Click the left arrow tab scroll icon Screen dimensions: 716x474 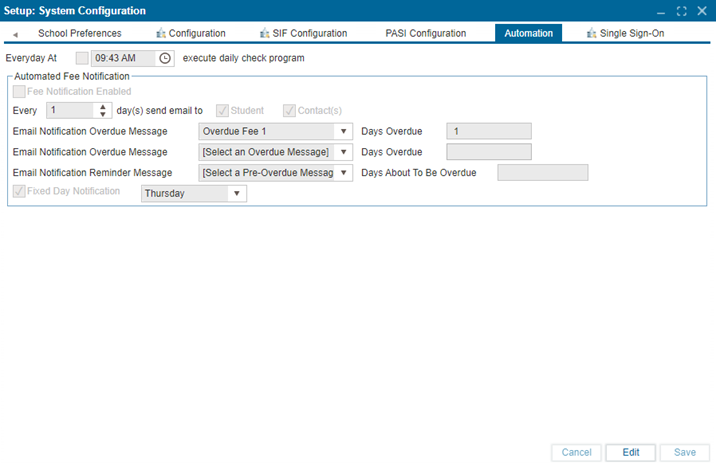pyautogui.click(x=15, y=34)
